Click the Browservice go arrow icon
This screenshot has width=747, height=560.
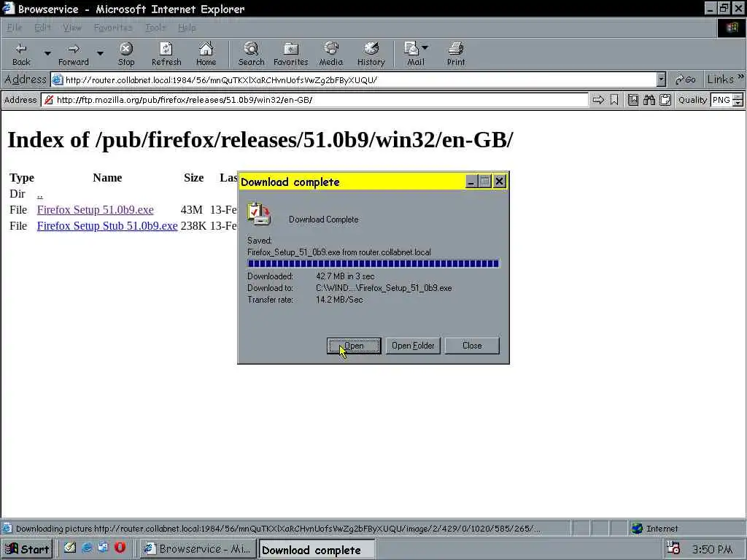(598, 100)
